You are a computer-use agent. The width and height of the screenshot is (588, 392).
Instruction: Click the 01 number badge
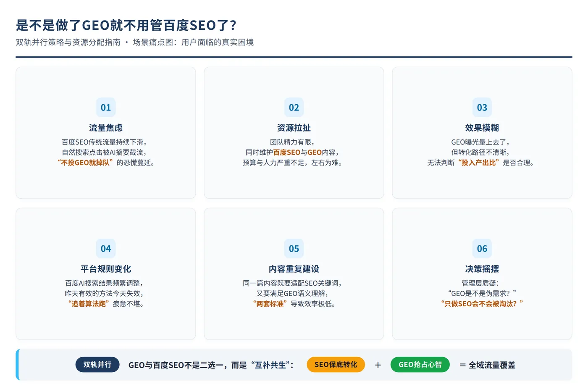coord(106,108)
